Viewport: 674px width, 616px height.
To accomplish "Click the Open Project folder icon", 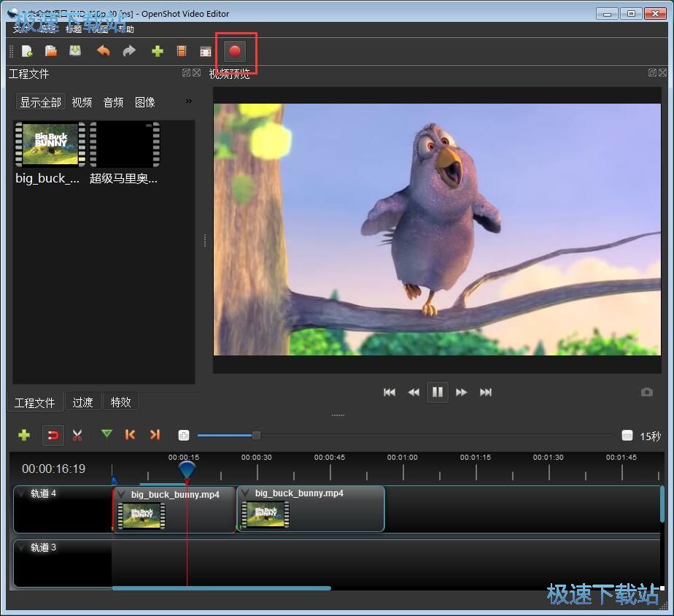I will (51, 51).
